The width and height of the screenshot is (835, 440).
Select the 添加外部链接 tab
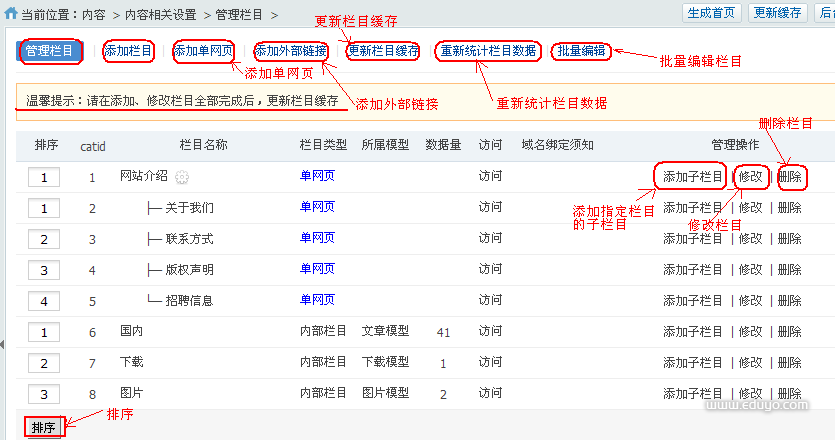click(x=290, y=51)
